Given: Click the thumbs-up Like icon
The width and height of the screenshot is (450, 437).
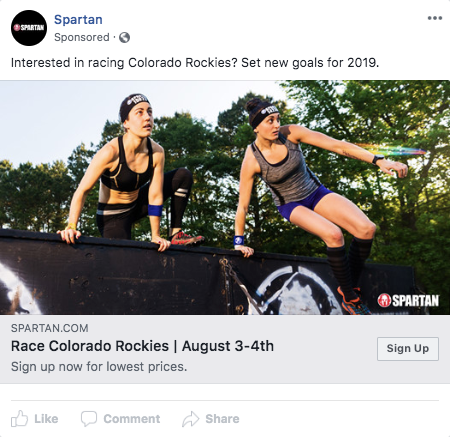Looking at the screenshot, I should pyautogui.click(x=19, y=418).
